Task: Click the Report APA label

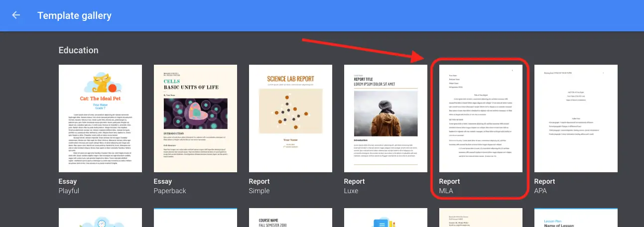Action: pyautogui.click(x=544, y=186)
